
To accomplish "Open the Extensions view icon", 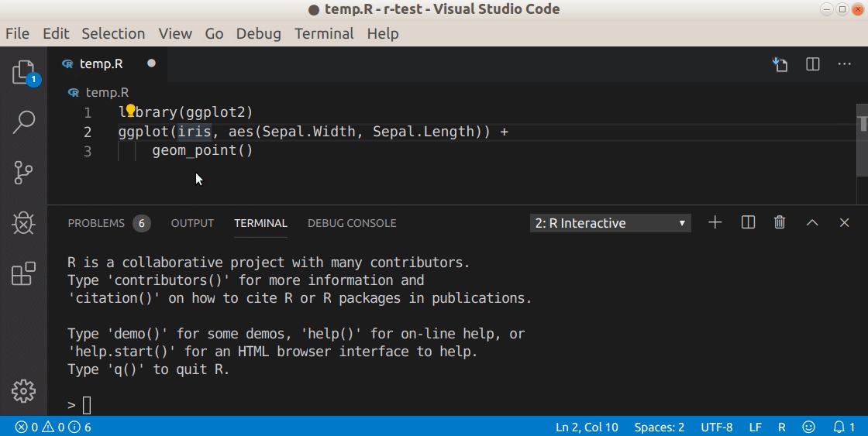I will [23, 273].
